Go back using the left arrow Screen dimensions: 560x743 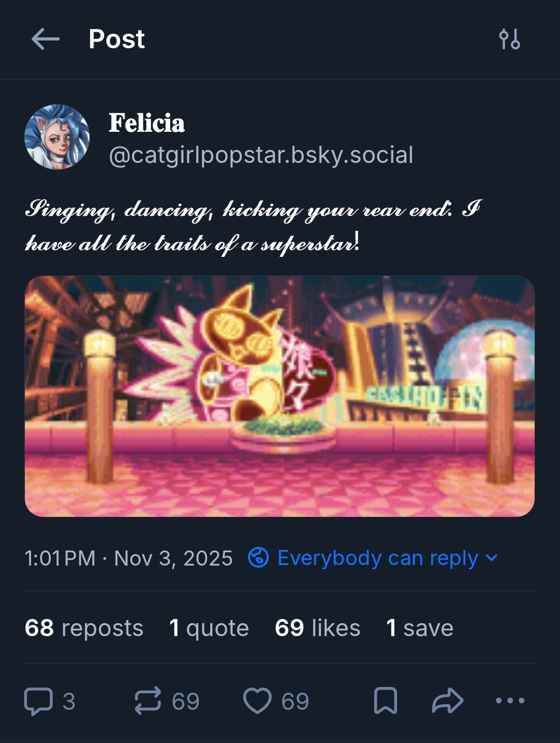pos(46,39)
